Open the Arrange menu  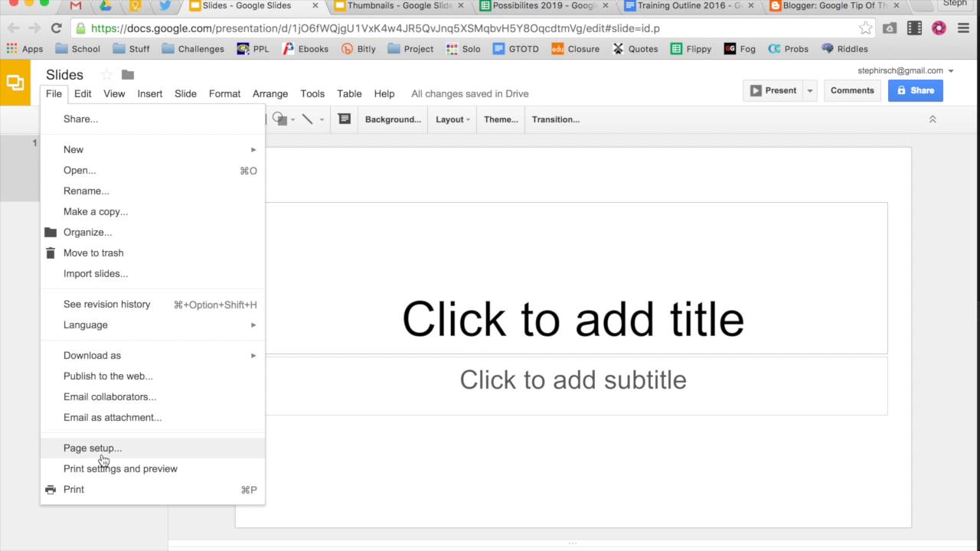pyautogui.click(x=270, y=94)
